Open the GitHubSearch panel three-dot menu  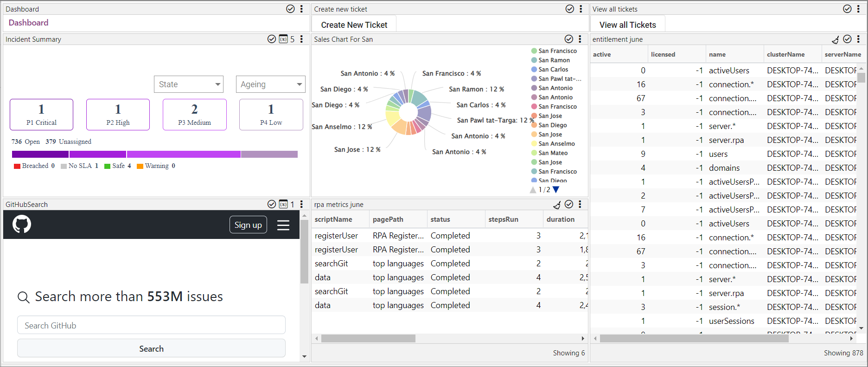tap(301, 204)
